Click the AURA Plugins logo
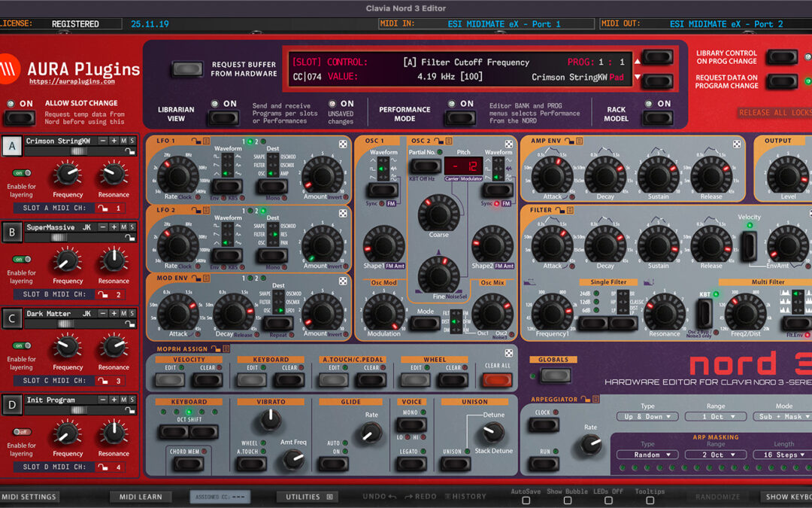The height and width of the screenshot is (508, 812). [x=71, y=70]
